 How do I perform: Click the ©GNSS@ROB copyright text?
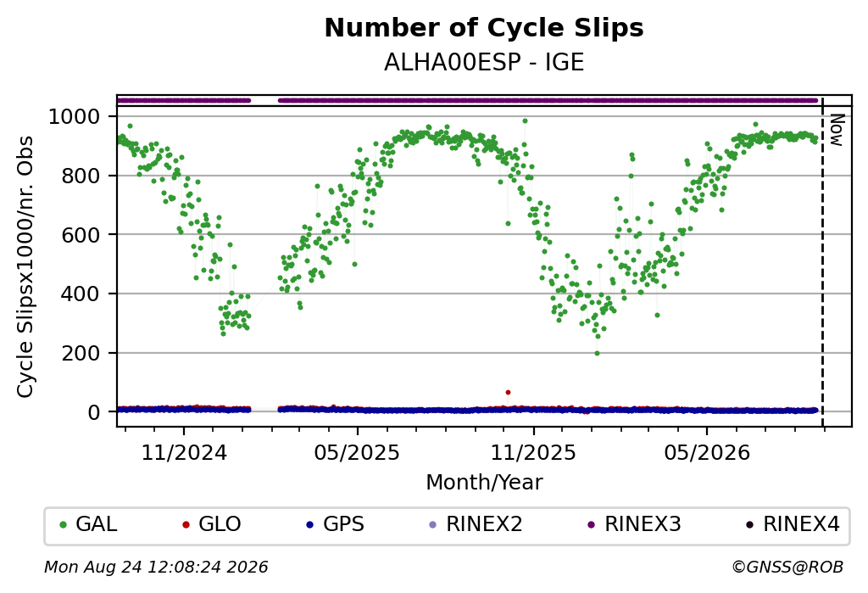click(787, 567)
